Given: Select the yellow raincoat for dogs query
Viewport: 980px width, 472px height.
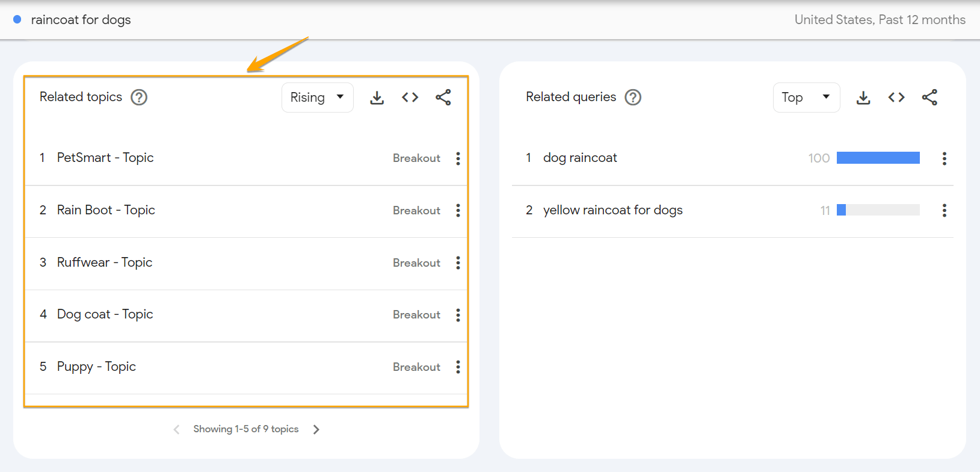Looking at the screenshot, I should [x=612, y=210].
